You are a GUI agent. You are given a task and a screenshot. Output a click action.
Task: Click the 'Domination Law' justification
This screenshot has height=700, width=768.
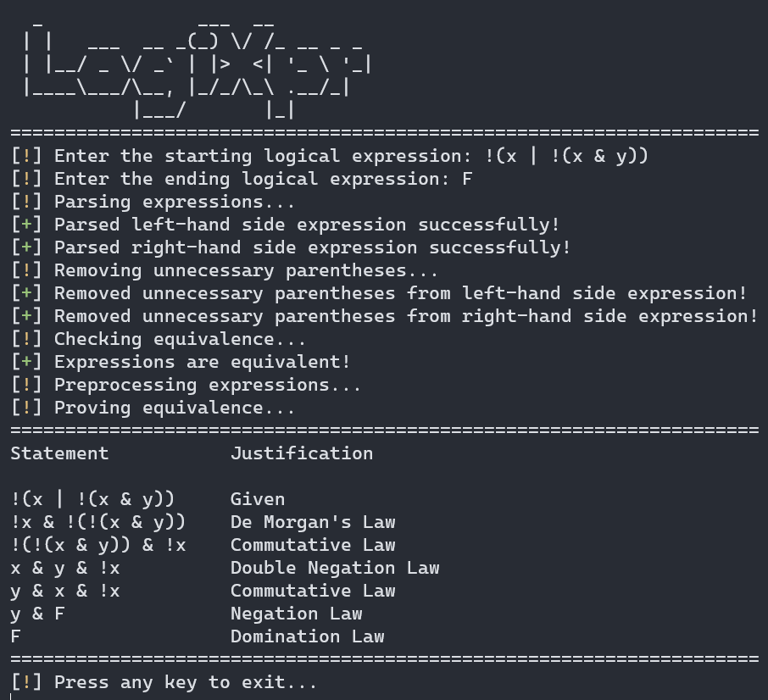coord(307,636)
